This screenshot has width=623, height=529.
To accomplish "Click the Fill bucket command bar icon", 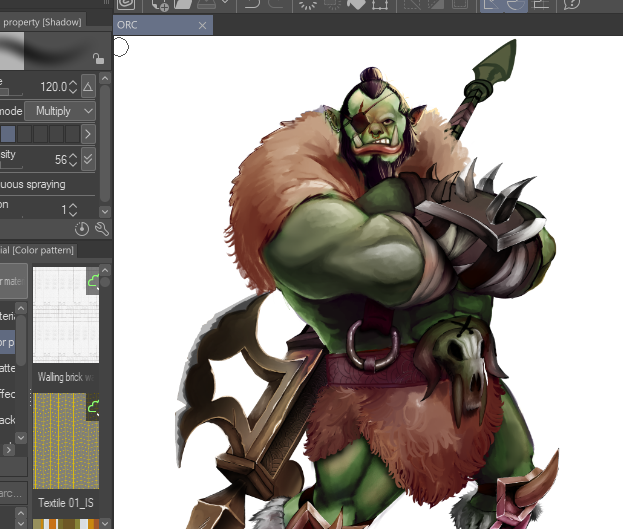I will pos(357,4).
